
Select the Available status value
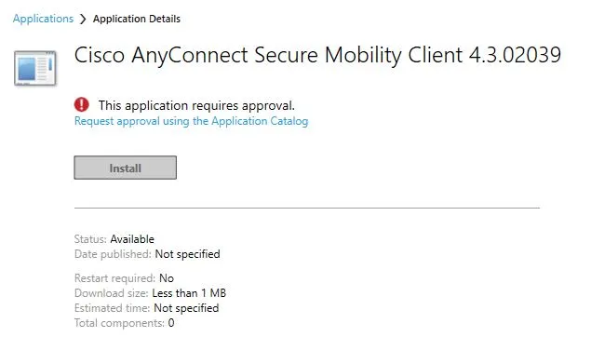point(132,239)
